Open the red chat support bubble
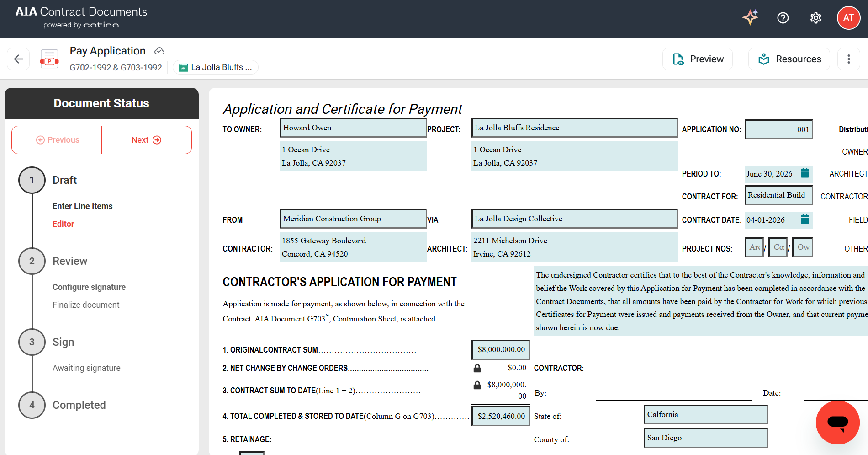Image resolution: width=868 pixels, height=455 pixels. coord(838,423)
